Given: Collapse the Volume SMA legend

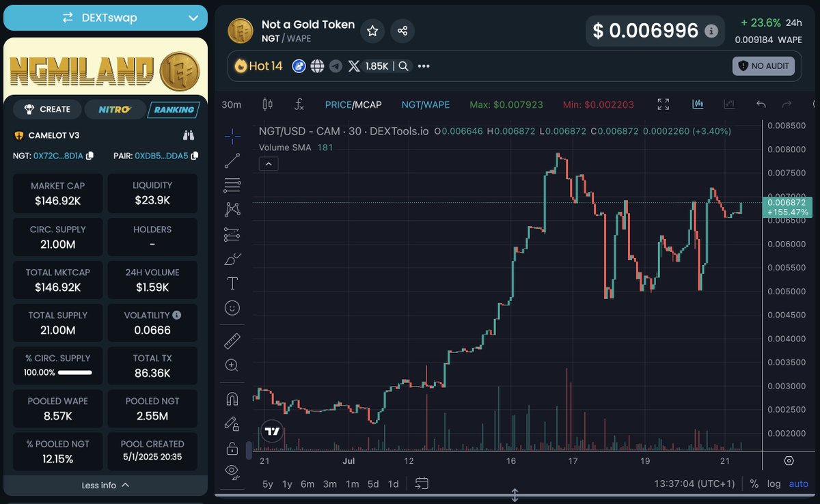Looking at the screenshot, I should [x=268, y=164].
